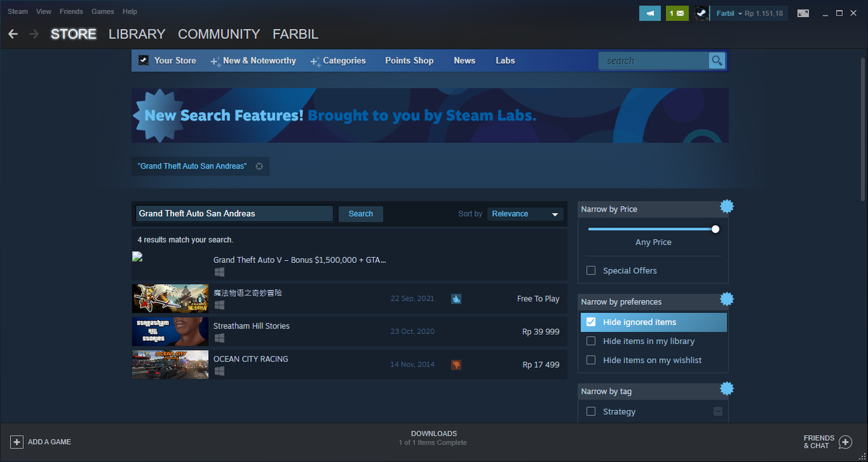Click the thumbs down review icon
This screenshot has height=462, width=868.
456,364
